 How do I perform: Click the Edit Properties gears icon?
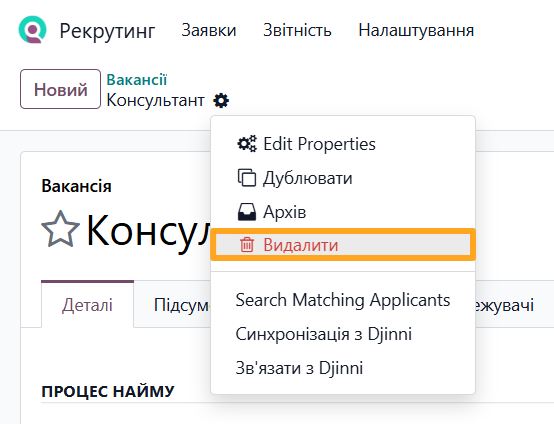(x=247, y=144)
